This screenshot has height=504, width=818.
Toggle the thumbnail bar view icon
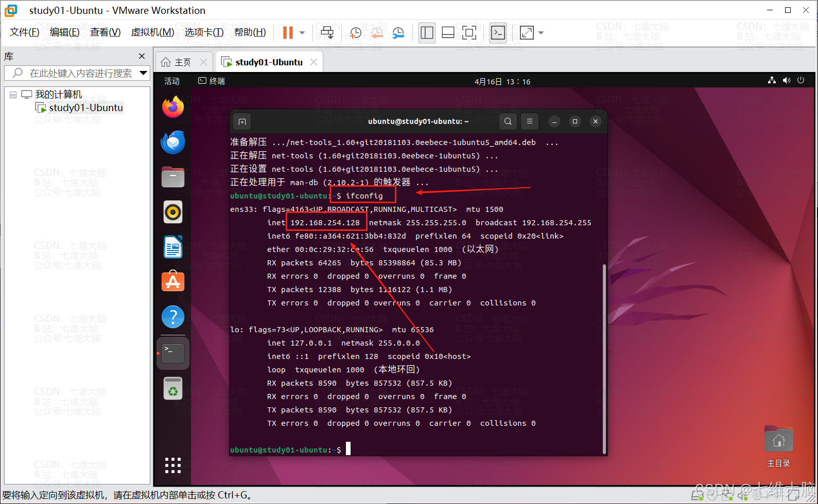448,33
